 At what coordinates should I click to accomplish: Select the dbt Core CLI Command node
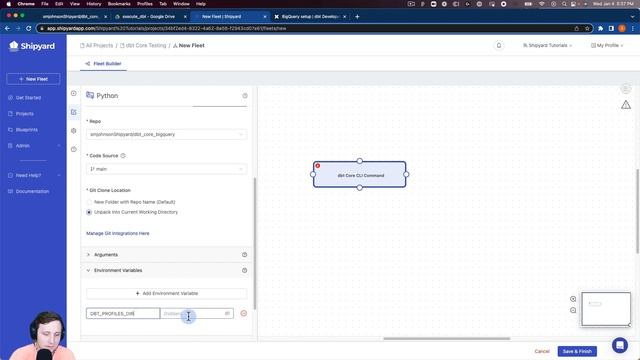click(360, 175)
